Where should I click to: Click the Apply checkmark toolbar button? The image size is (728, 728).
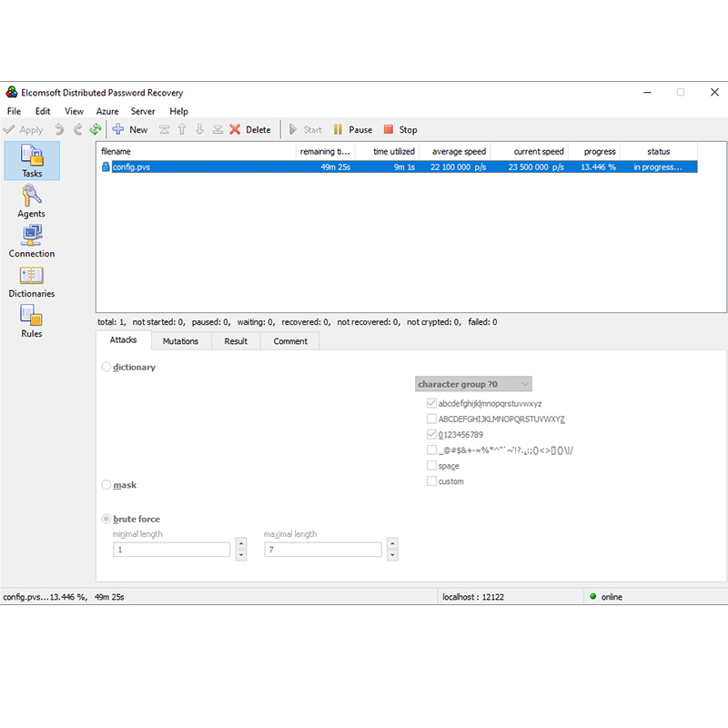click(x=24, y=129)
